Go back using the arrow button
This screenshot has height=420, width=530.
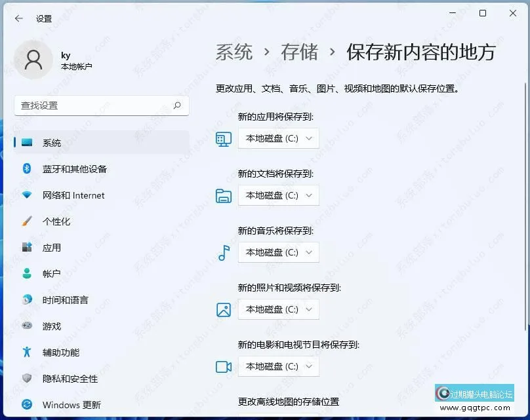[18, 18]
